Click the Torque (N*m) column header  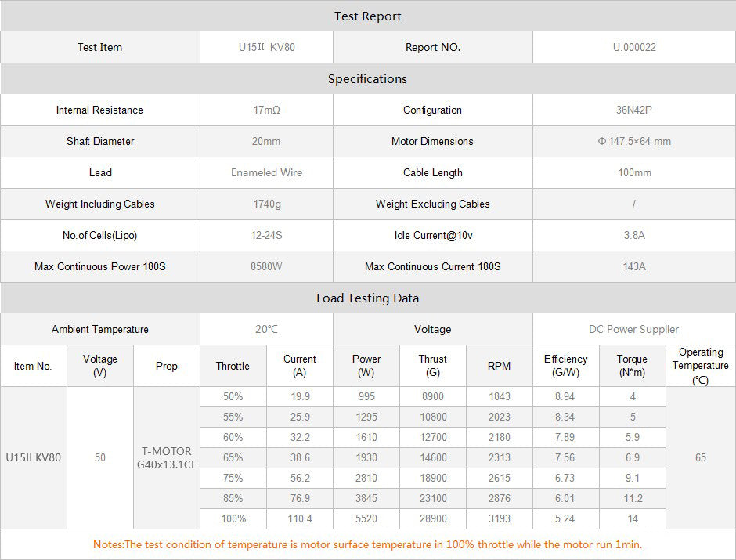coord(632,366)
